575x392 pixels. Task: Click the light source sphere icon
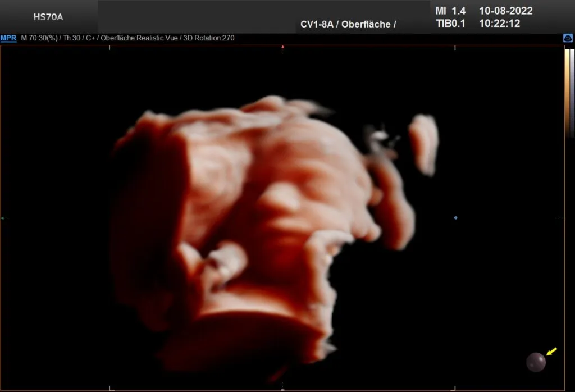[x=536, y=362]
